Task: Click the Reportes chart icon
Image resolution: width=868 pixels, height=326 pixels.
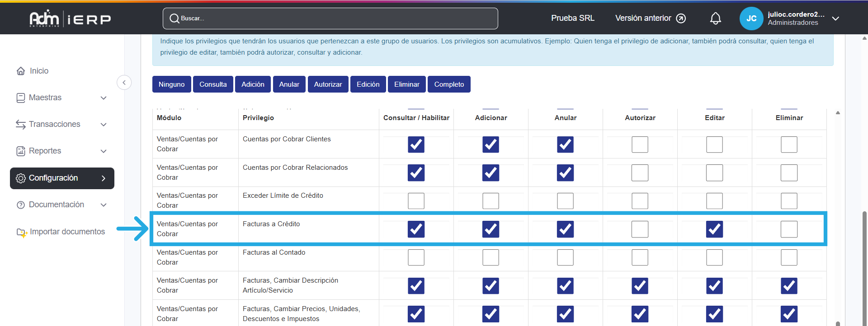Action: [21, 151]
